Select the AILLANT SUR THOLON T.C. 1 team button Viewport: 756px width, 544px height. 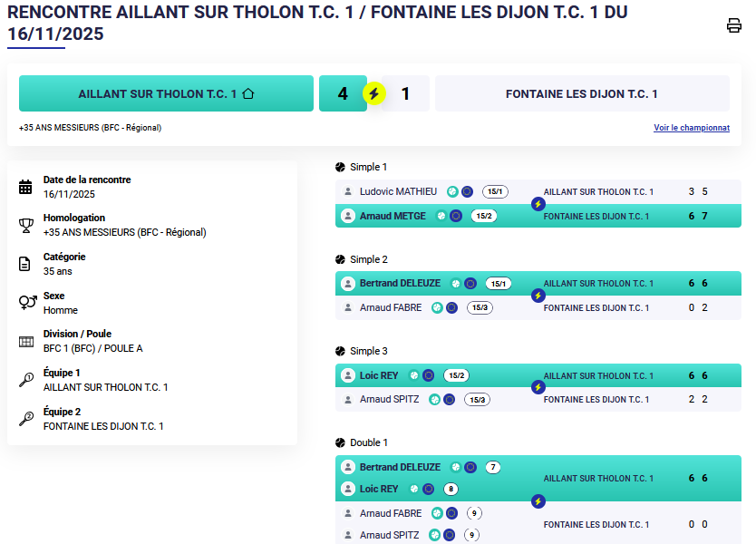point(166,93)
